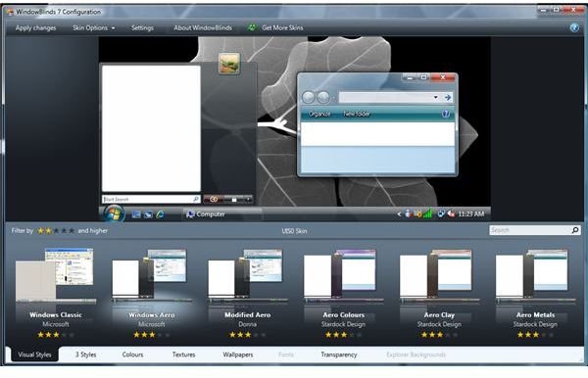Switch to the Textures tab

tap(184, 354)
